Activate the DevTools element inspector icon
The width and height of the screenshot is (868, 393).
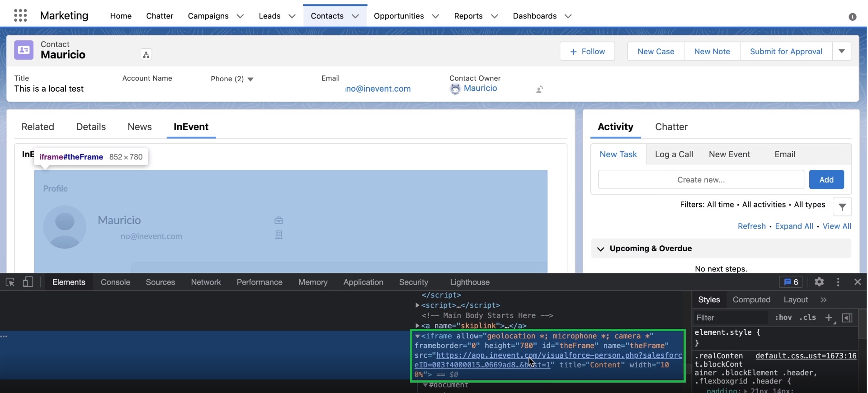click(x=10, y=282)
